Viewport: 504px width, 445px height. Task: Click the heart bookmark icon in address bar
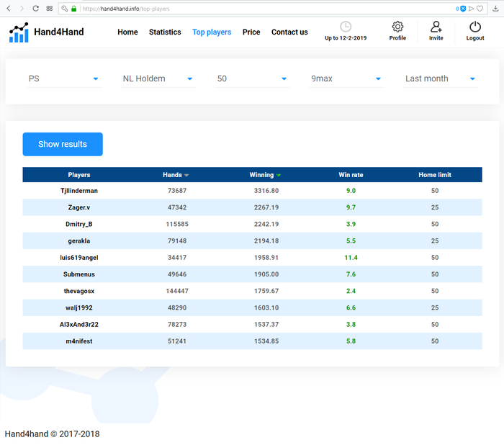pos(480,9)
